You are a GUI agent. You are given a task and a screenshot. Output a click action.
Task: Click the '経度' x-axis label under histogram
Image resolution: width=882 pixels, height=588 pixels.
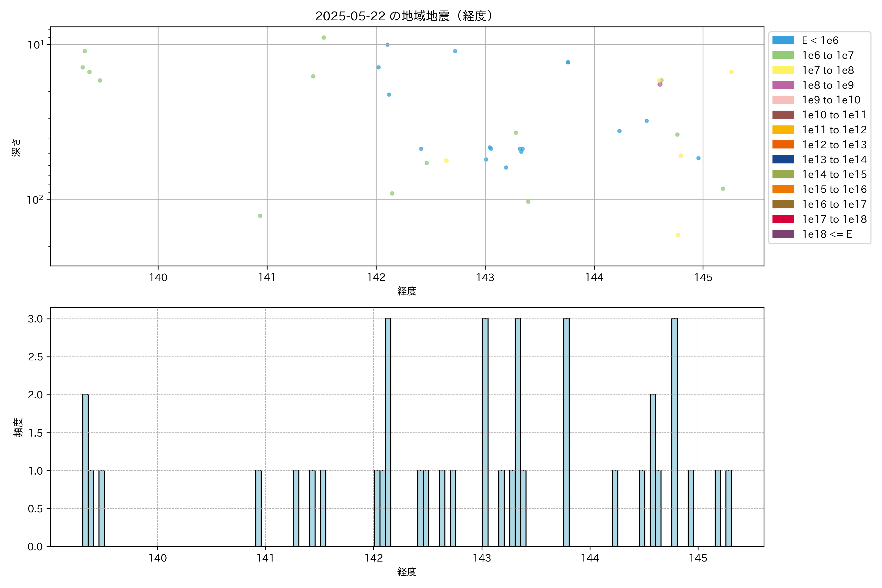click(407, 572)
